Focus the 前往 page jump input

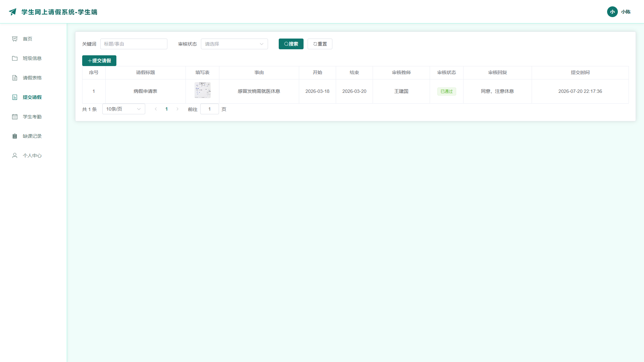pos(210,109)
